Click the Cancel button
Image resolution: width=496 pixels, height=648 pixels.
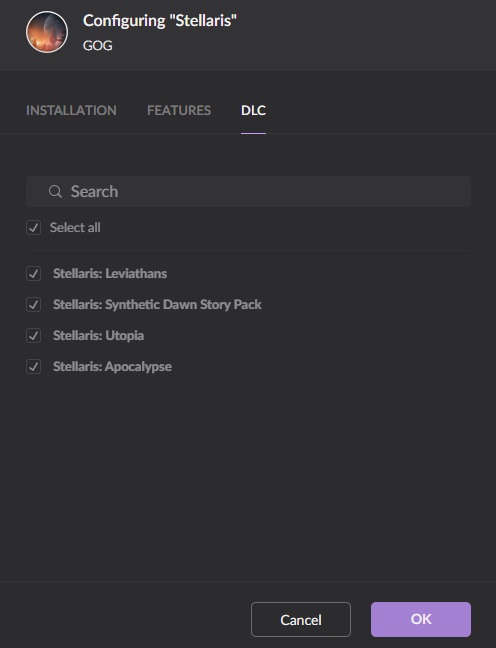pos(301,619)
